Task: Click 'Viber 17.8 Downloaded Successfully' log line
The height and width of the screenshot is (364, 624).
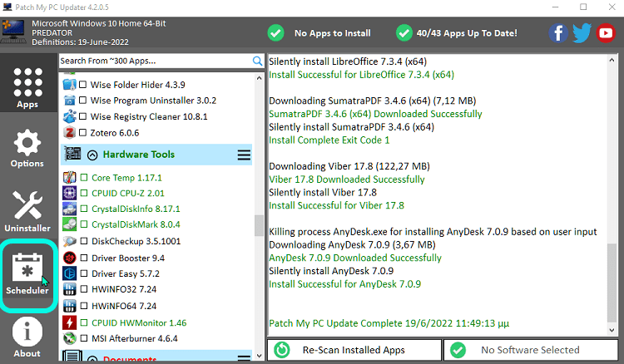Action: click(x=347, y=180)
